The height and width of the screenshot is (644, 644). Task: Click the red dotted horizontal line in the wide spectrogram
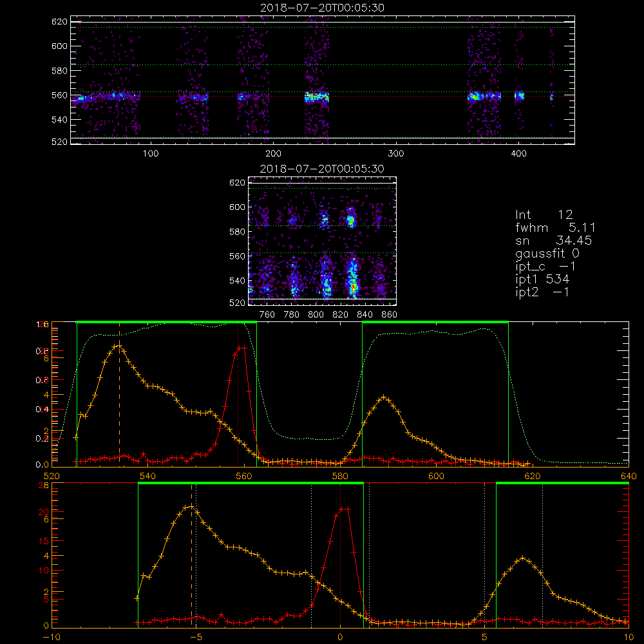[323, 97]
